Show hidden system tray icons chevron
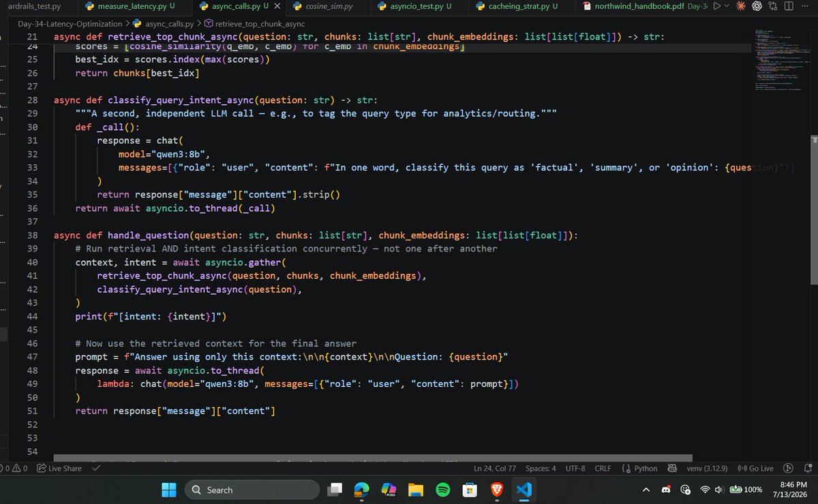The image size is (818, 504). tap(646, 490)
